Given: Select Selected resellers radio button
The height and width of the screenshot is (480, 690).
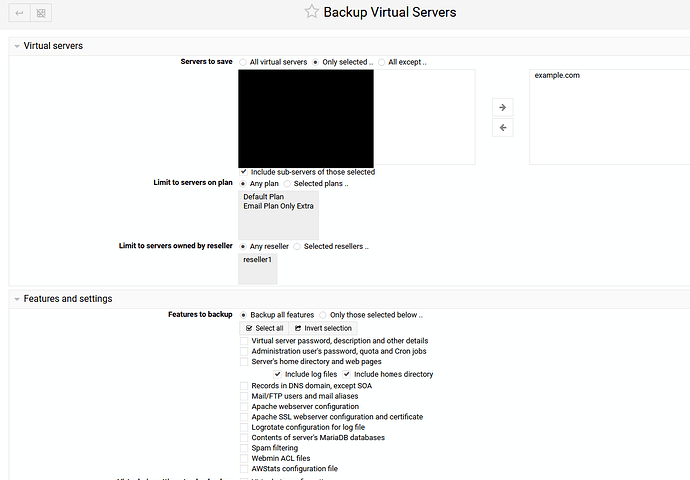Looking at the screenshot, I should (297, 247).
